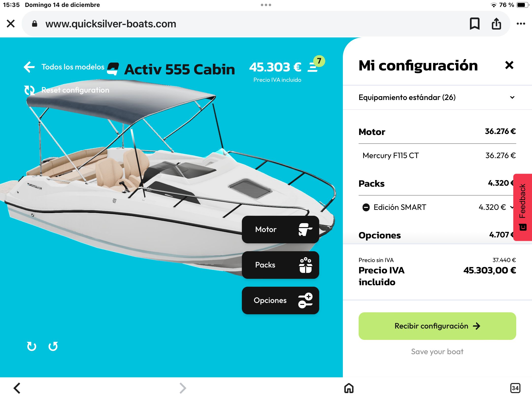532x399 pixels.
Task: Go back with the bottom browser arrow
Action: 17,388
